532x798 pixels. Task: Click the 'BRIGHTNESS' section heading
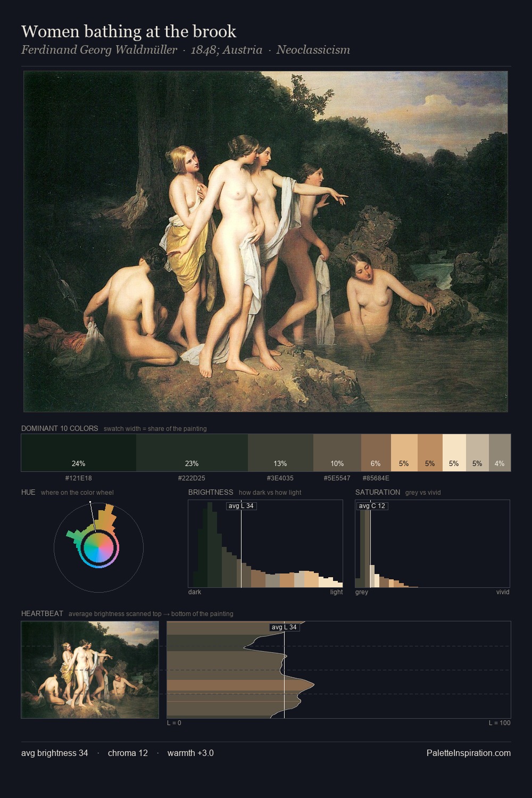pyautogui.click(x=211, y=492)
